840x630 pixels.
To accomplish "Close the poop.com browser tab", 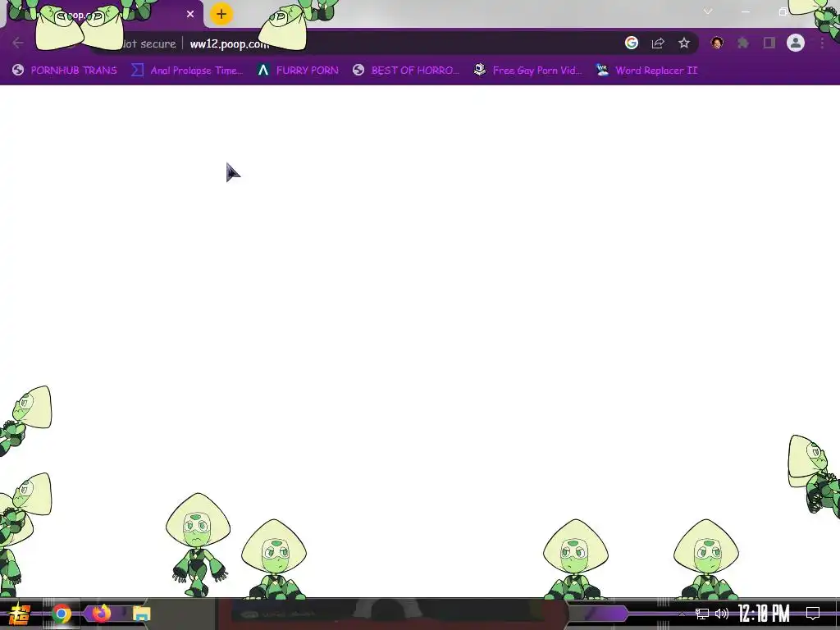I will [190, 14].
